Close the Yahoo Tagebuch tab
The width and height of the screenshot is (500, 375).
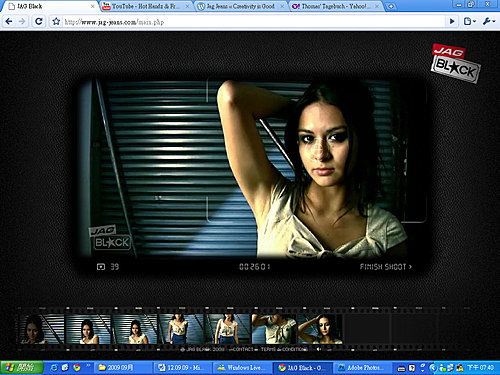(x=377, y=6)
